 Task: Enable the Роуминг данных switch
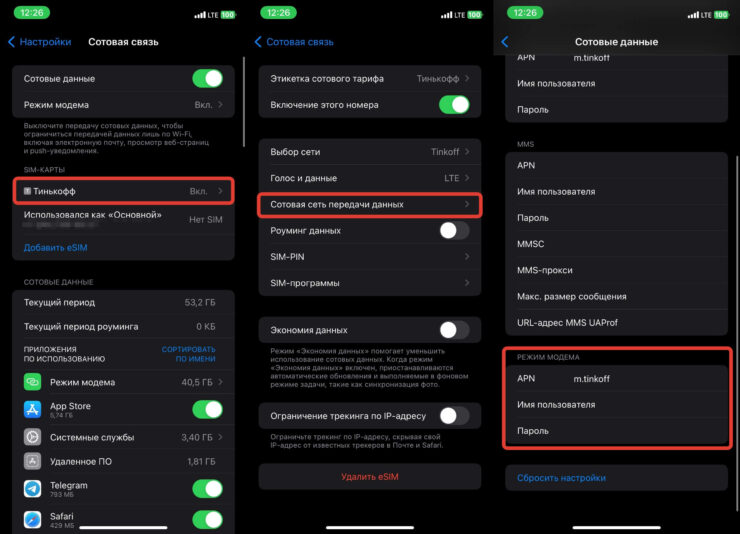(454, 231)
